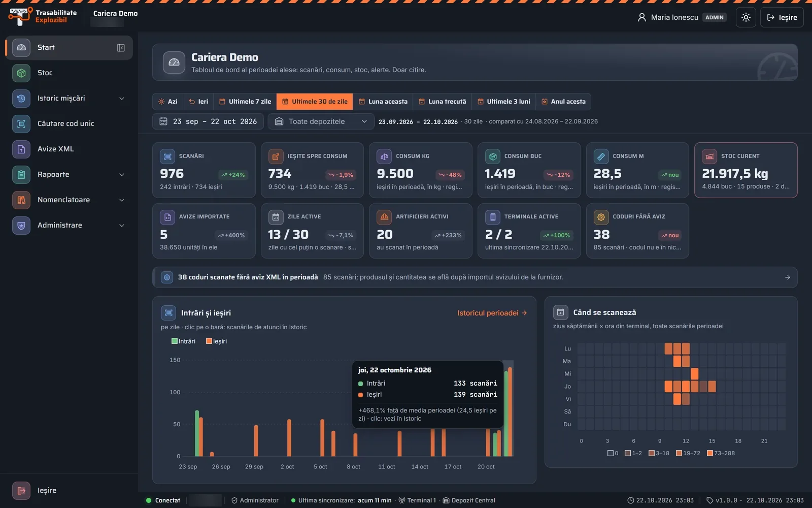This screenshot has height=508, width=812.
Task: Expand the Nomenclatoare submenu chevron
Action: coord(122,200)
